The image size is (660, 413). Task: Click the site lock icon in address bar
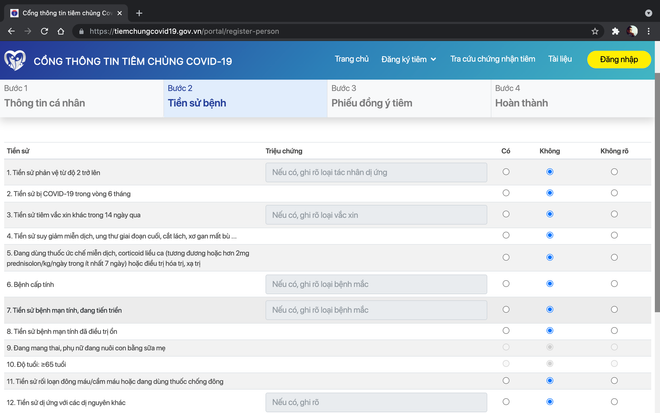tap(81, 31)
